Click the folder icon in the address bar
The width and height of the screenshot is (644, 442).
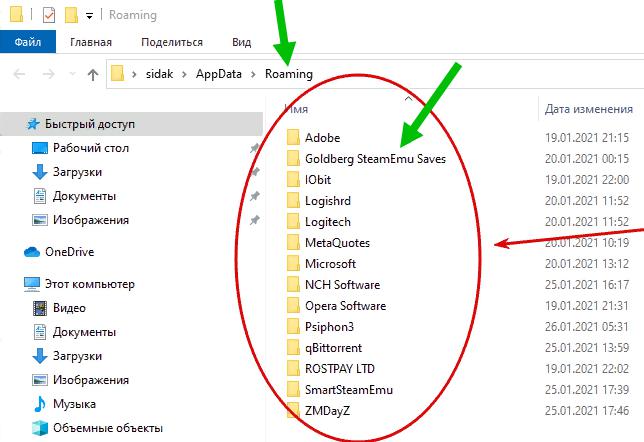click(117, 74)
